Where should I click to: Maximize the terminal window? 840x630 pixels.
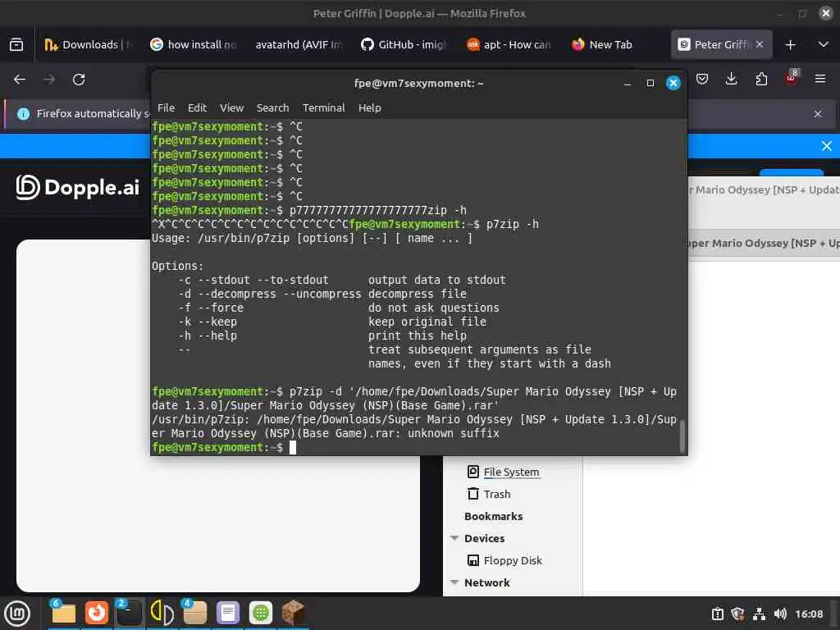click(x=651, y=83)
